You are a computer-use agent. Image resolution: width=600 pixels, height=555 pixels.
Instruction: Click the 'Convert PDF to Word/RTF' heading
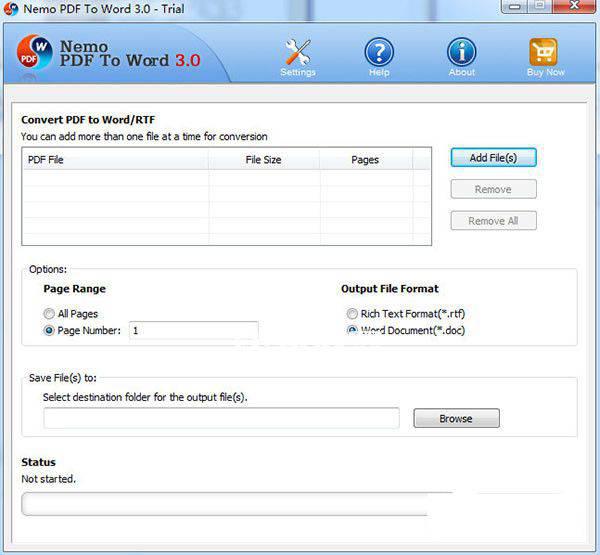(88, 120)
